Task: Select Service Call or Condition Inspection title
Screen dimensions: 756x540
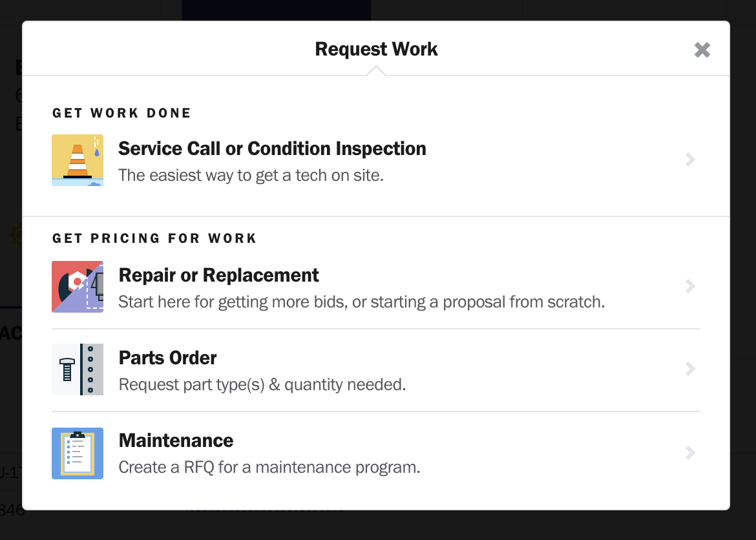Action: coord(273,149)
